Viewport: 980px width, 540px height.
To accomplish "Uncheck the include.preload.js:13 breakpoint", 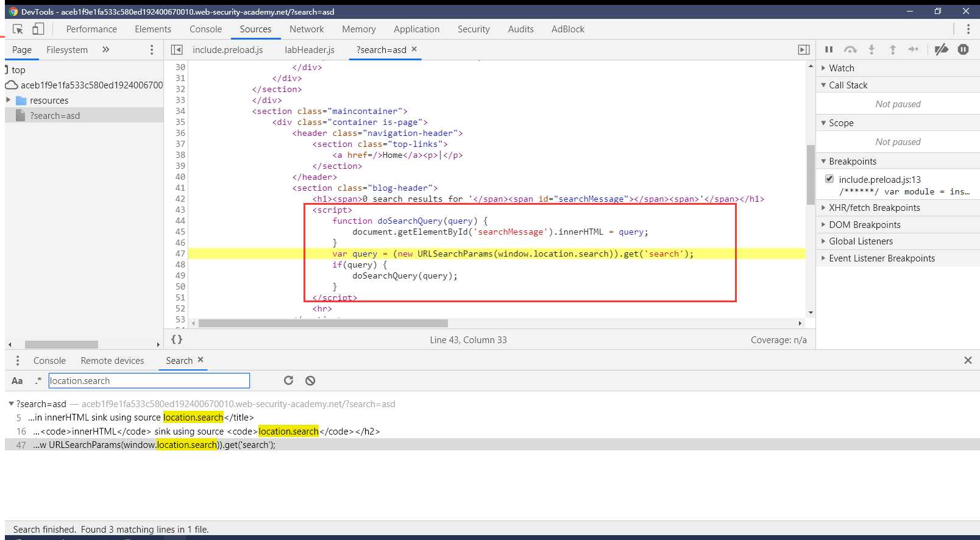I will coord(829,179).
